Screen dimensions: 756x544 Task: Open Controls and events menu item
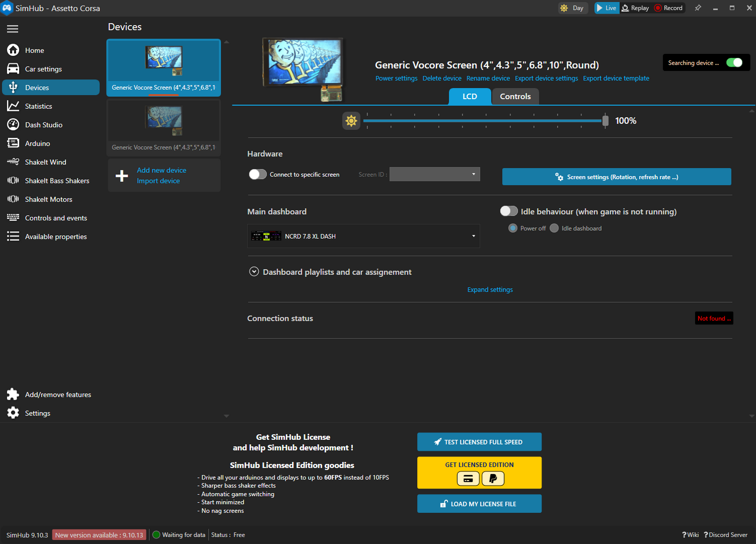click(56, 218)
